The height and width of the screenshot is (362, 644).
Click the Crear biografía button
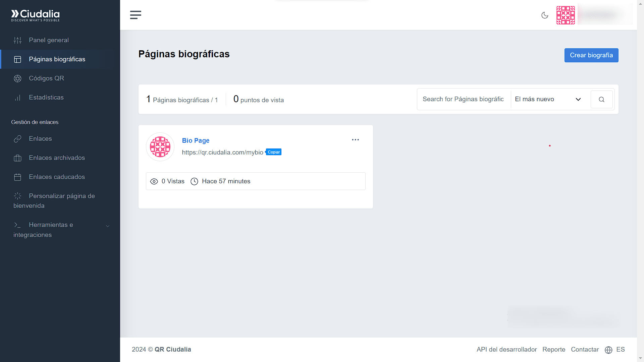tap(591, 55)
